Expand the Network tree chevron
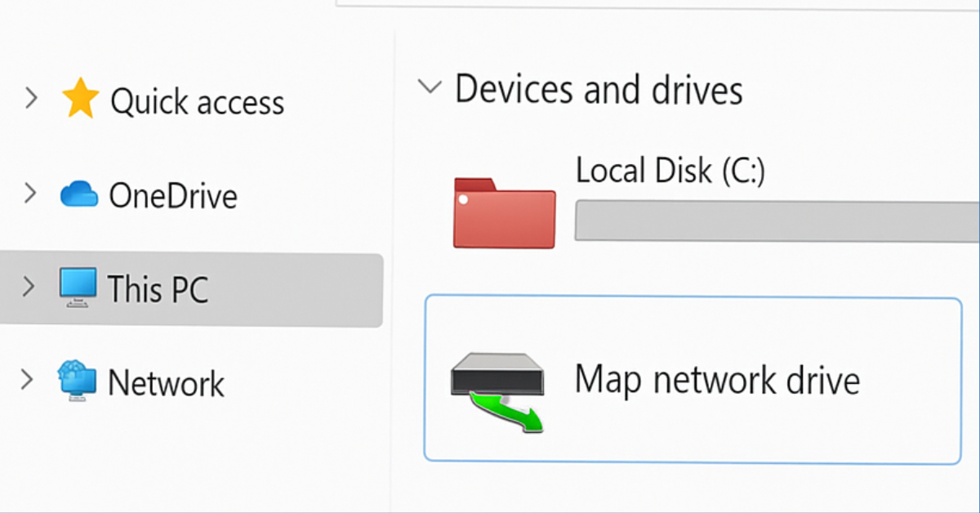980x513 pixels. pyautogui.click(x=28, y=380)
